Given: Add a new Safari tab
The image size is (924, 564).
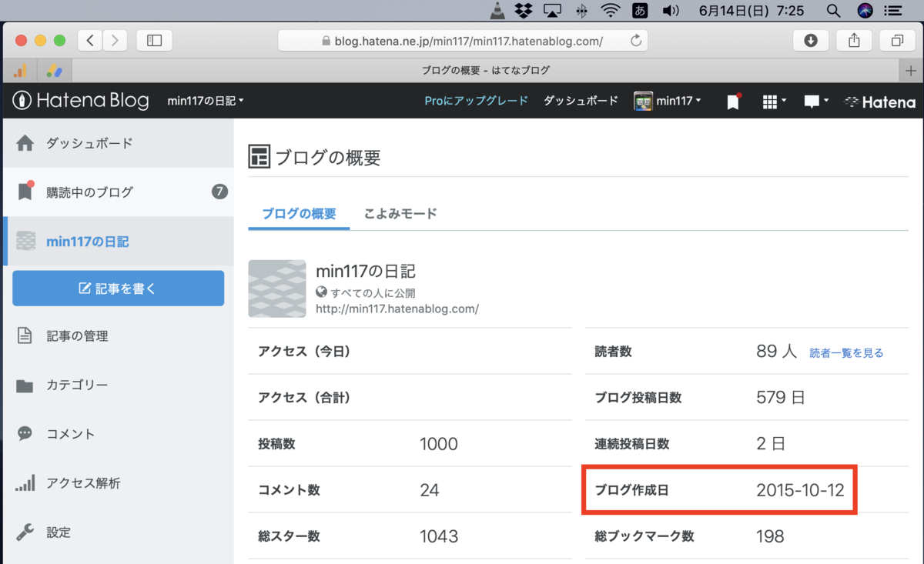Looking at the screenshot, I should [912, 71].
